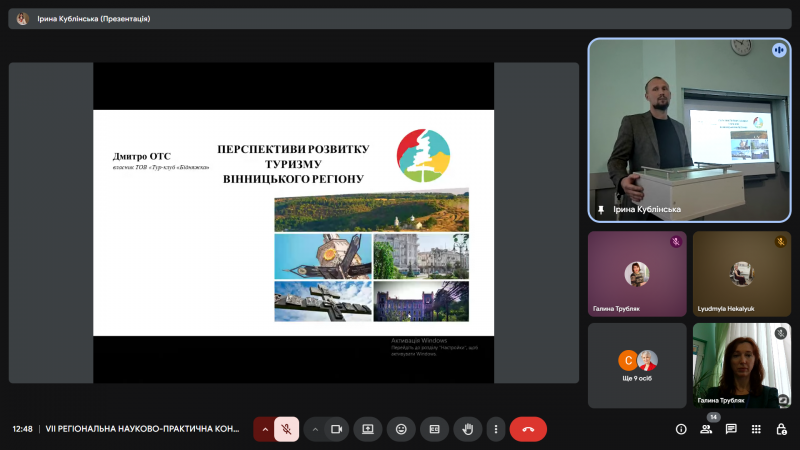Screen dimensions: 800x450
Task: Click the pin icon on Ірина Кублінська tile
Action: tap(600, 210)
